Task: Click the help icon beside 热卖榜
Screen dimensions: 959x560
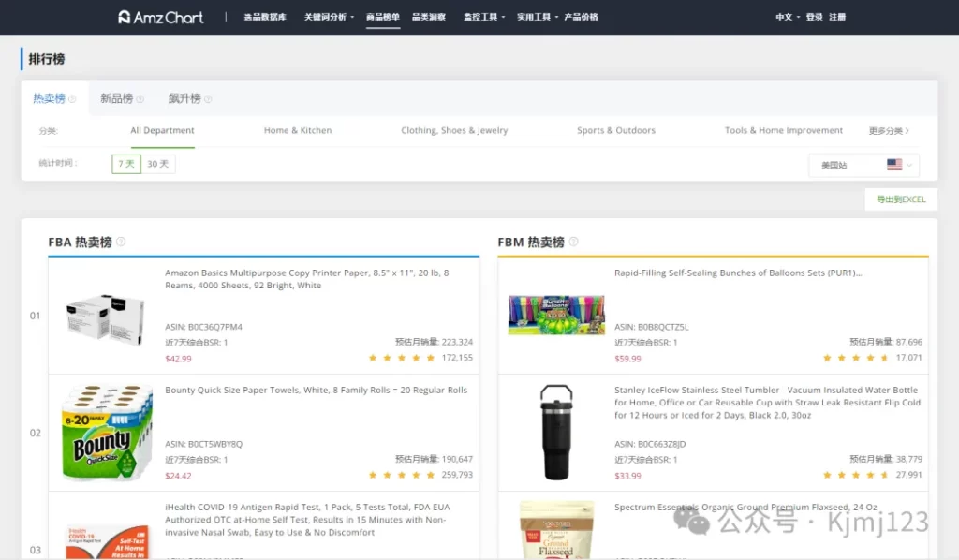Action: click(72, 99)
